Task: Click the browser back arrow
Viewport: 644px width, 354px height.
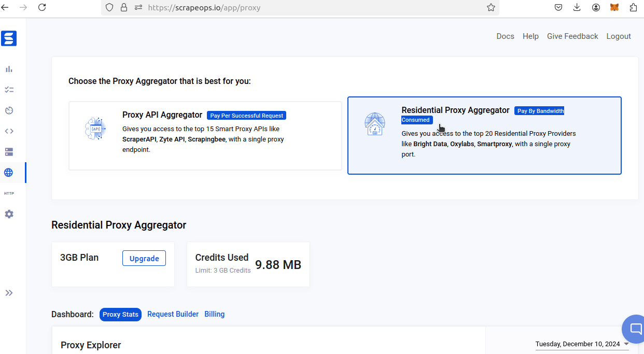Action: tap(5, 7)
